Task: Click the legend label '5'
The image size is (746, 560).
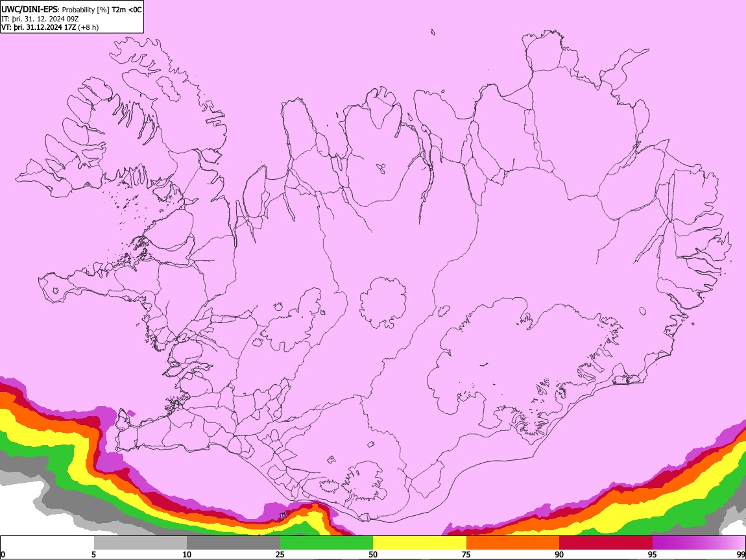Action: click(x=93, y=554)
